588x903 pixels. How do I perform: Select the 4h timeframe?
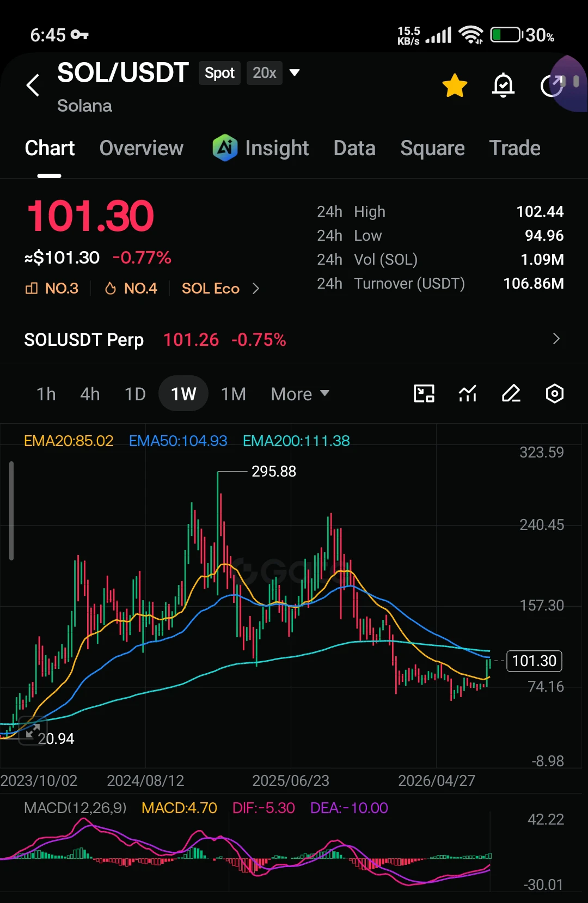click(90, 394)
